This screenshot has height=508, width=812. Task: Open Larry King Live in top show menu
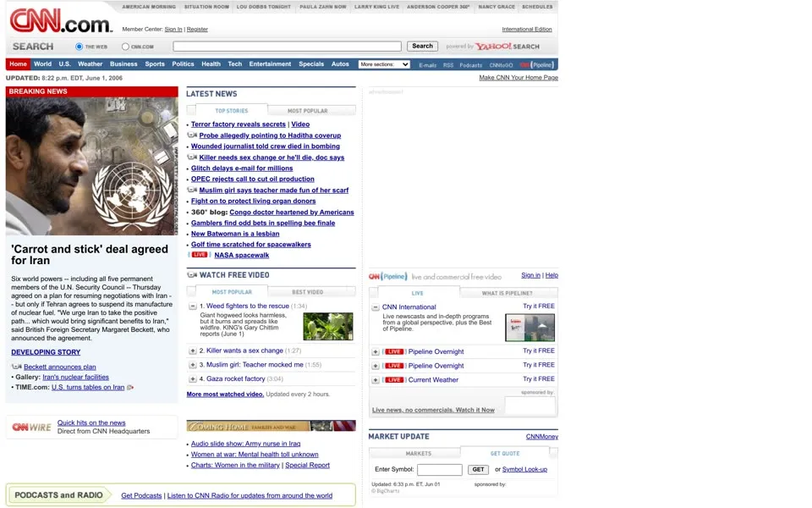[376, 7]
